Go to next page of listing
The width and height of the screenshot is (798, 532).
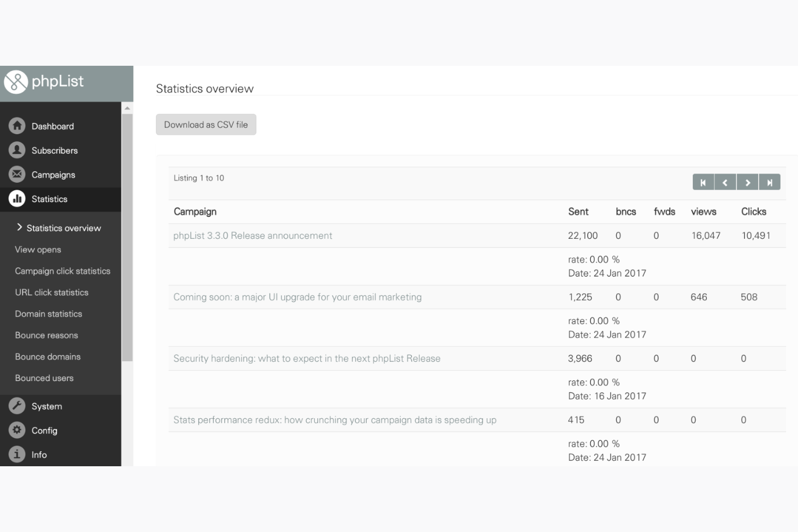click(x=747, y=183)
